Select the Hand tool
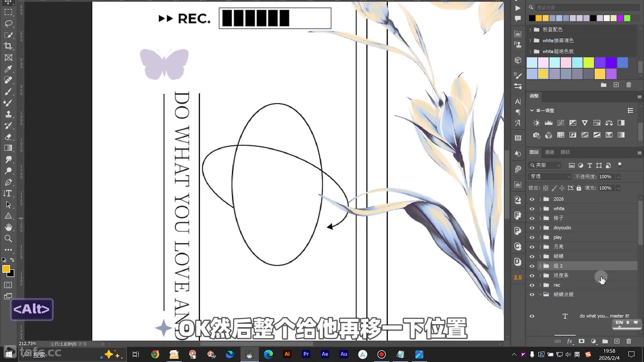The image size is (644, 362). tap(8, 227)
